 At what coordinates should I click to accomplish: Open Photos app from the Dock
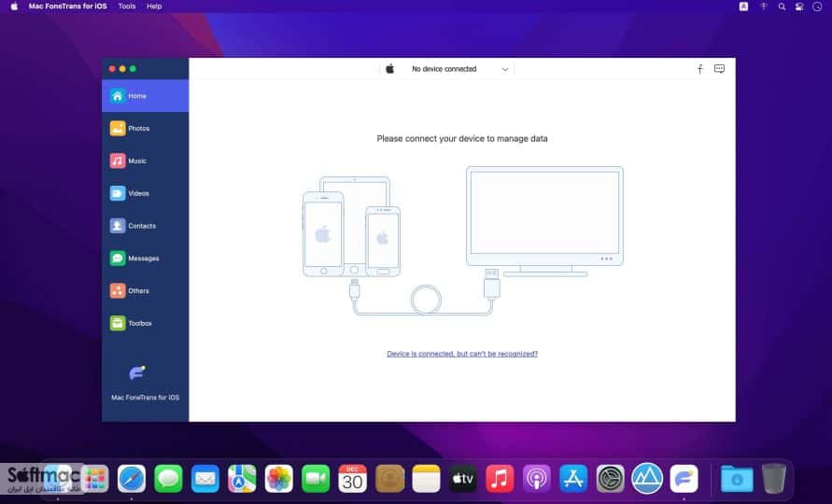tap(278, 479)
